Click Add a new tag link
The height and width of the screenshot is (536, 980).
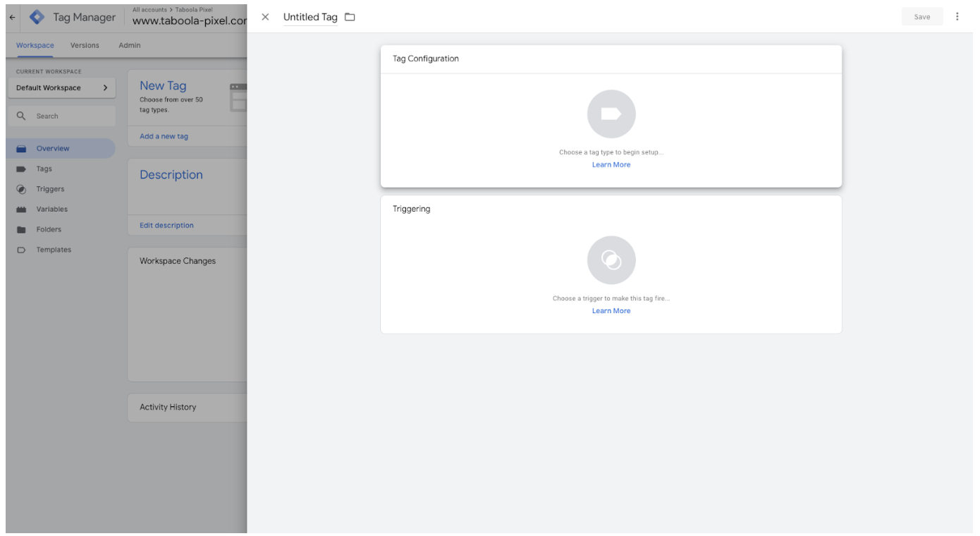tap(164, 137)
